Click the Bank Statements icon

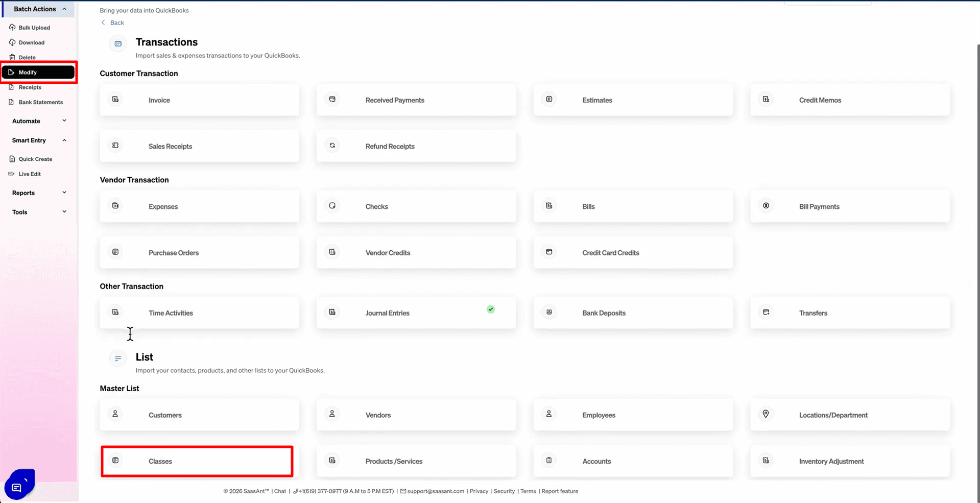[11, 102]
